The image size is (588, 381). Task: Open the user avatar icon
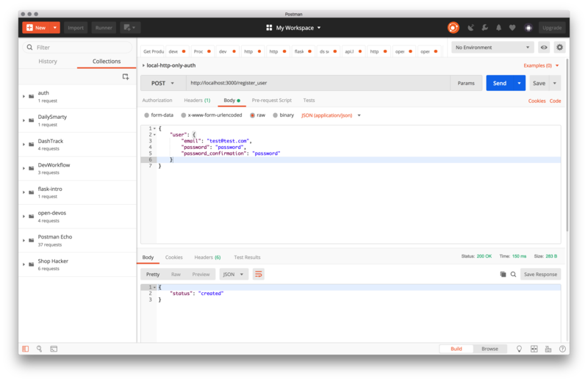(528, 28)
